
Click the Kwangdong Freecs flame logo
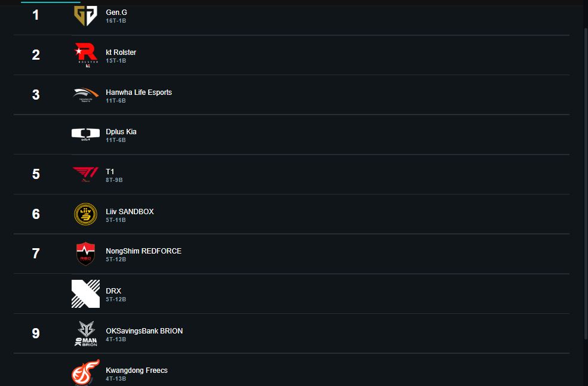point(85,372)
